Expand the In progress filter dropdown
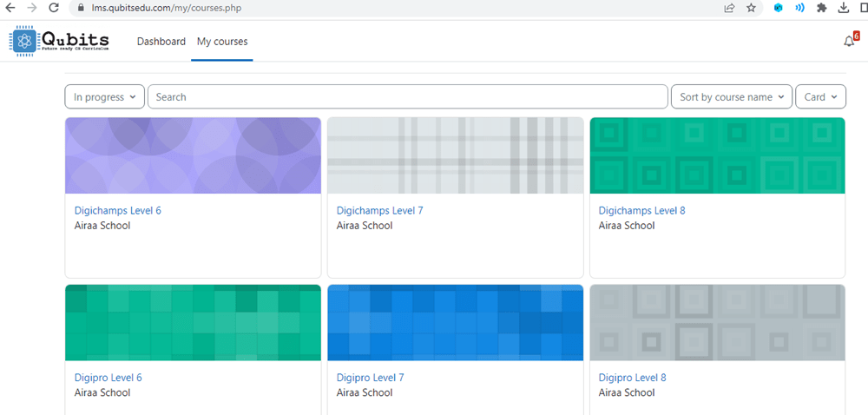Image resolution: width=868 pixels, height=415 pixels. (104, 97)
